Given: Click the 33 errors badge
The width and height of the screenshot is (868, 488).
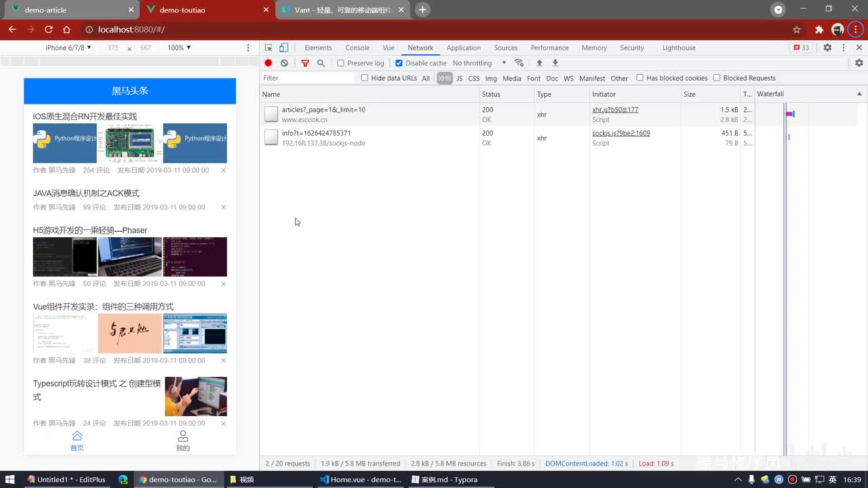Looking at the screenshot, I should (802, 47).
